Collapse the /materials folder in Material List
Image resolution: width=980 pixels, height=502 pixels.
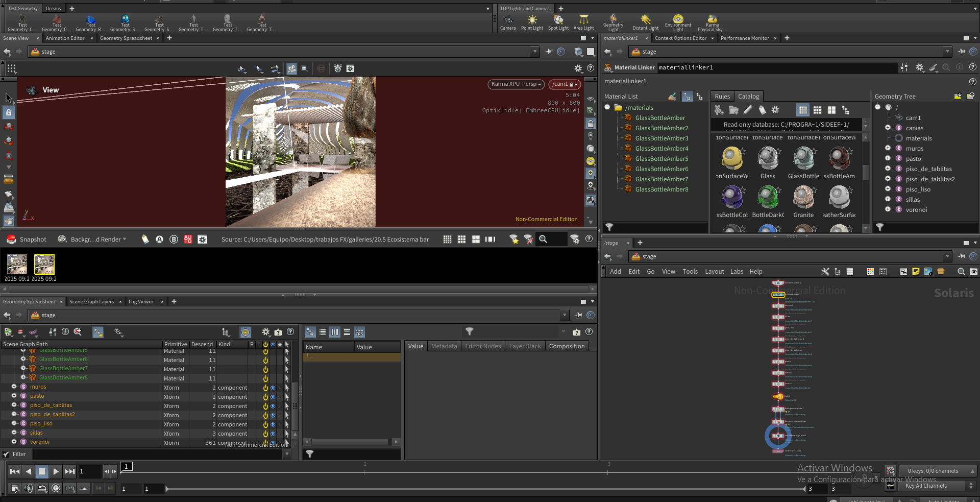point(607,107)
